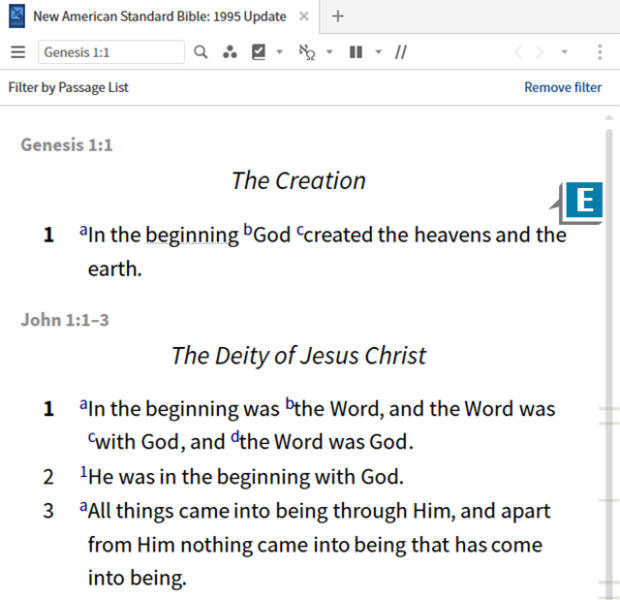
Task: Close the New American Standard Bible tab
Action: tap(304, 16)
